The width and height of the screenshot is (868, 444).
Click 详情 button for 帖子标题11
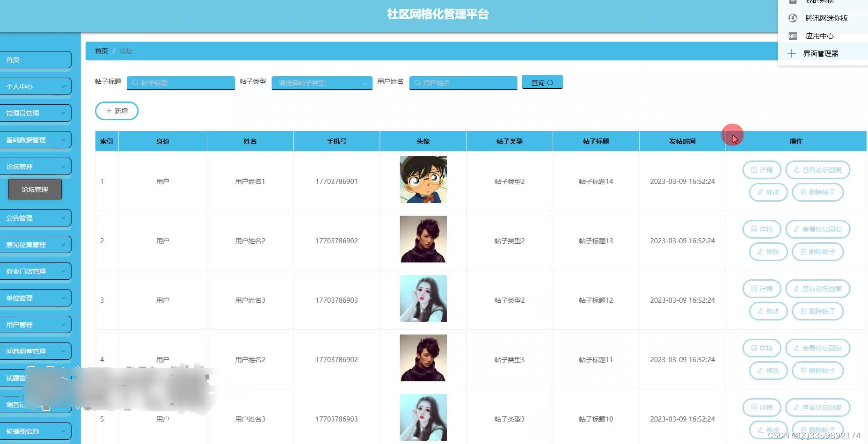coord(762,348)
